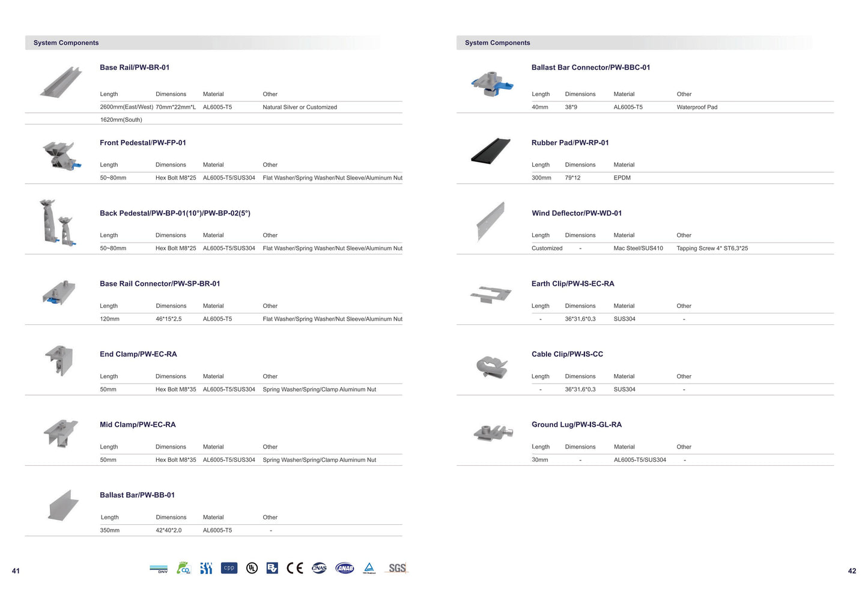The width and height of the screenshot is (868, 589).
Task: Click the DNV certification logo
Action: [x=159, y=569]
